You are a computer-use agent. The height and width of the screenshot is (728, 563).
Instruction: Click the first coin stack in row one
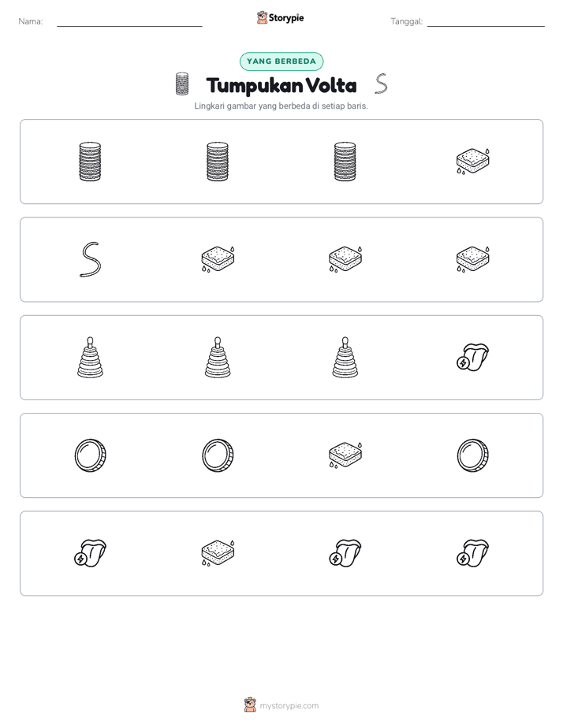point(90,161)
